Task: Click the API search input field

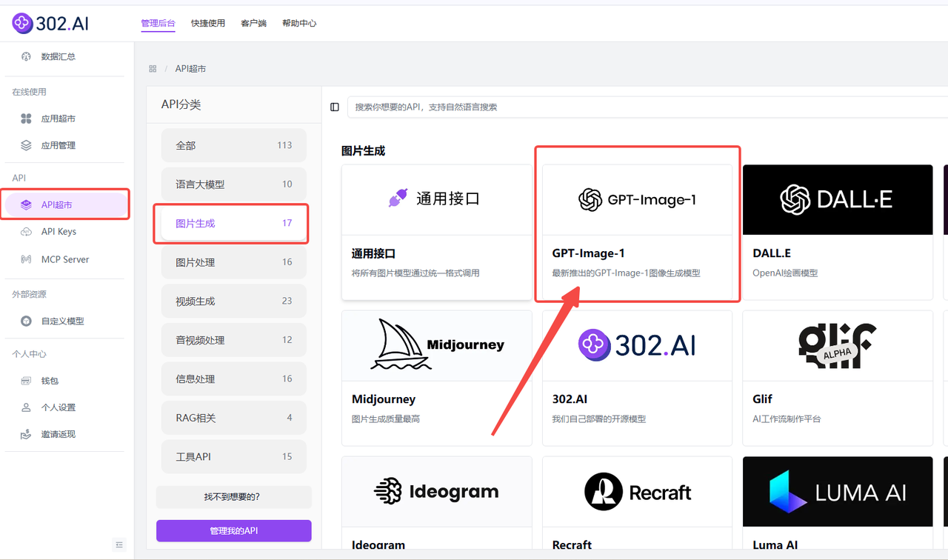Action: [x=648, y=107]
